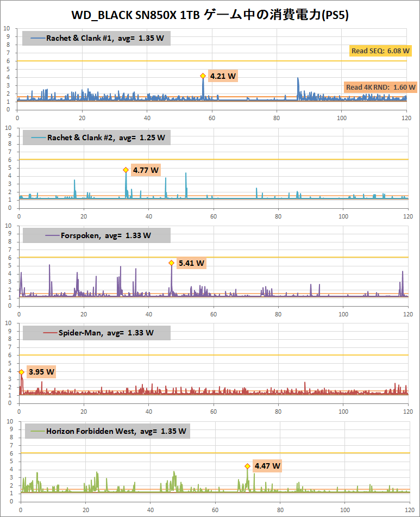
Task: Select the Spider-Man avg legend label
Action: point(106,333)
